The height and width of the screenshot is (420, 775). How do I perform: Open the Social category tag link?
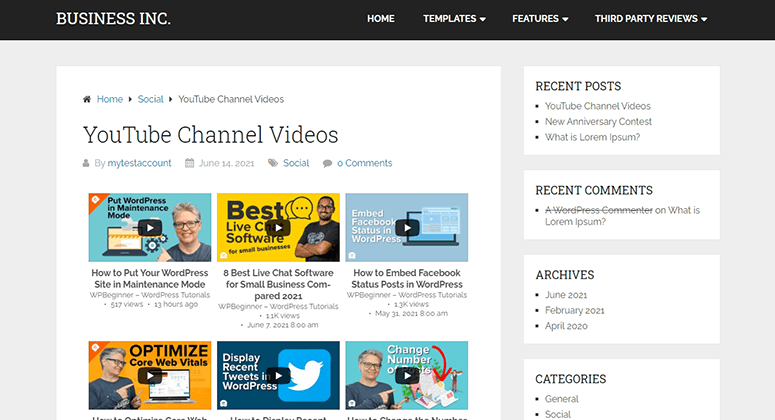[x=296, y=163]
